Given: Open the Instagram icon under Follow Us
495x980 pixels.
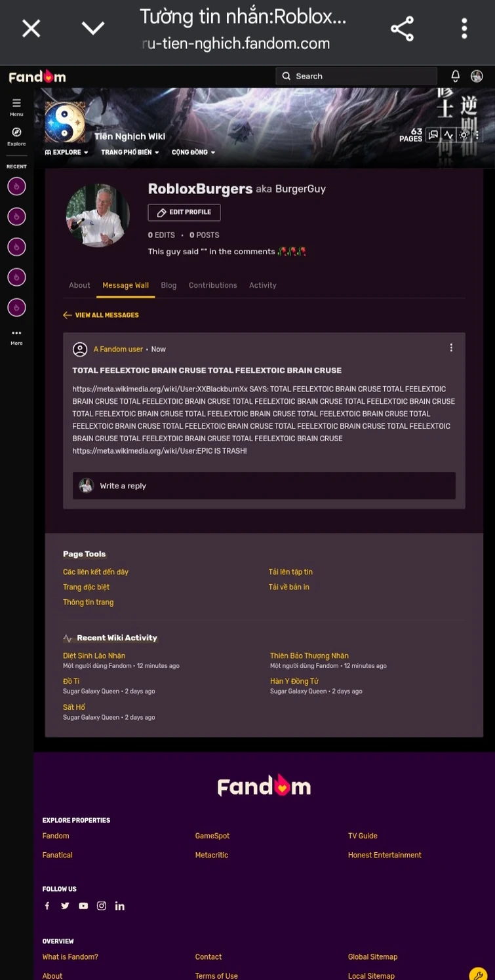Looking at the screenshot, I should click(x=102, y=906).
